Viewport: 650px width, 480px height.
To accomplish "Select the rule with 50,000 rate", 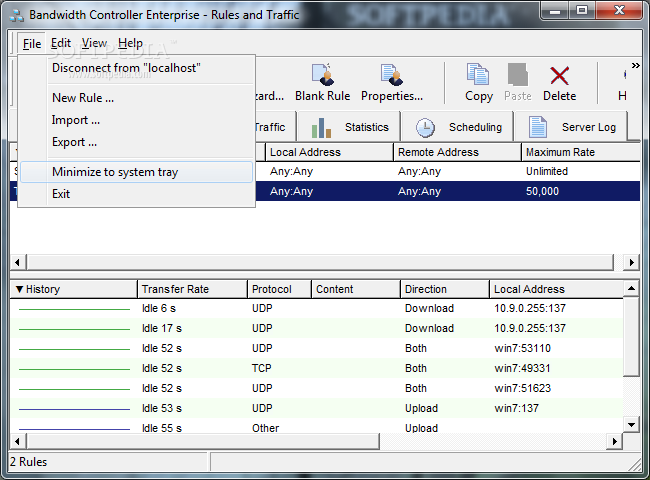I will (448, 191).
